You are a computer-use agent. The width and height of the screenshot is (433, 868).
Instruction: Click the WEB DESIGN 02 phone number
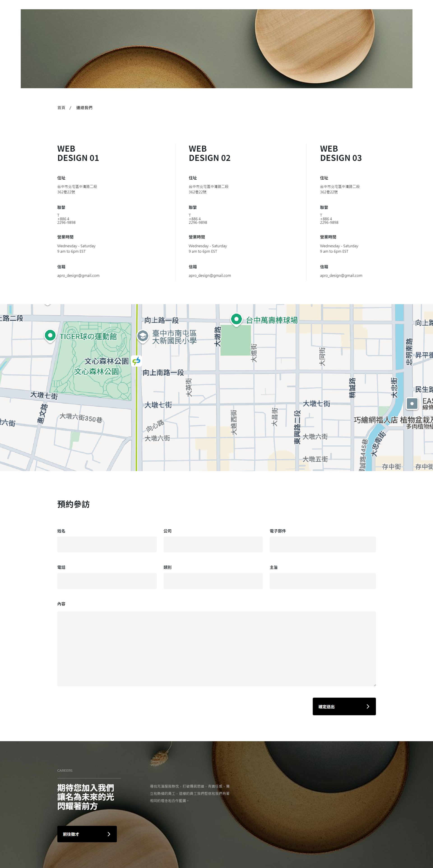click(x=198, y=221)
